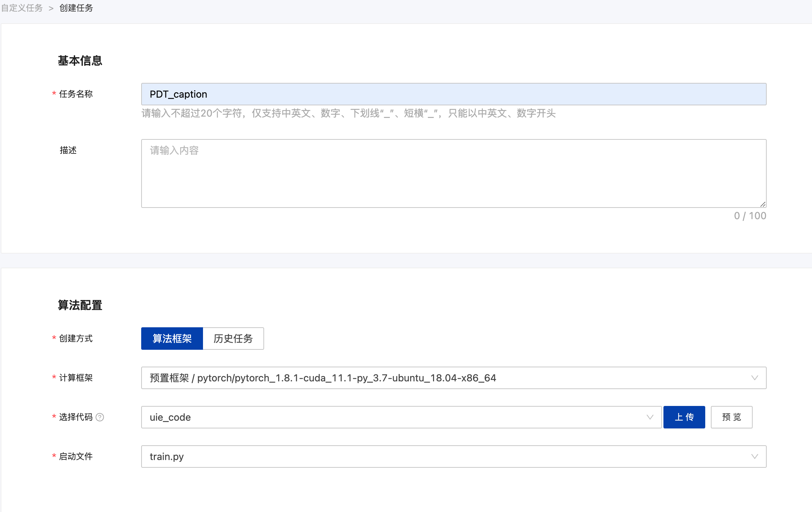Go back to 自定义任务 breadcrumb
Screen dimensions: 812x512
[x=22, y=8]
